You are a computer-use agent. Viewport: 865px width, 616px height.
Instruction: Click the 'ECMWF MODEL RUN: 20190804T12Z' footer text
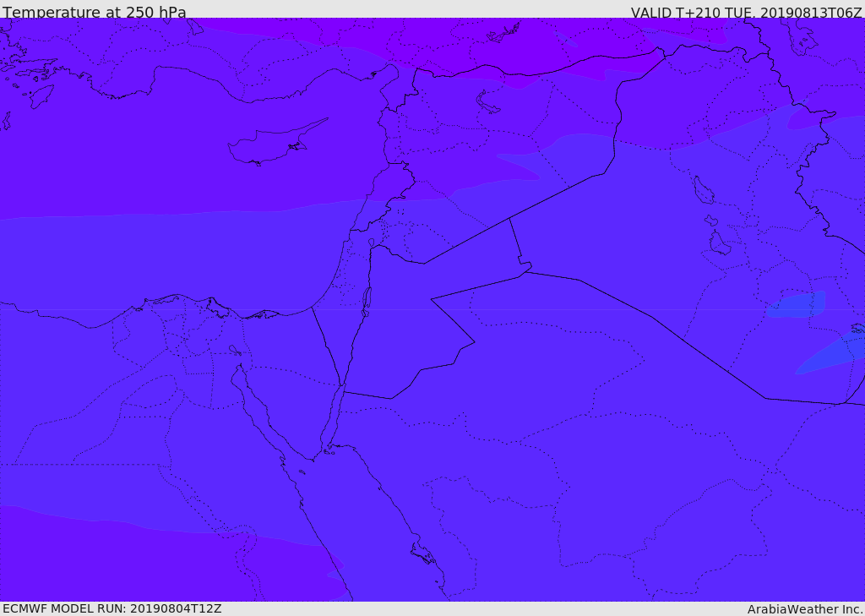(112, 608)
